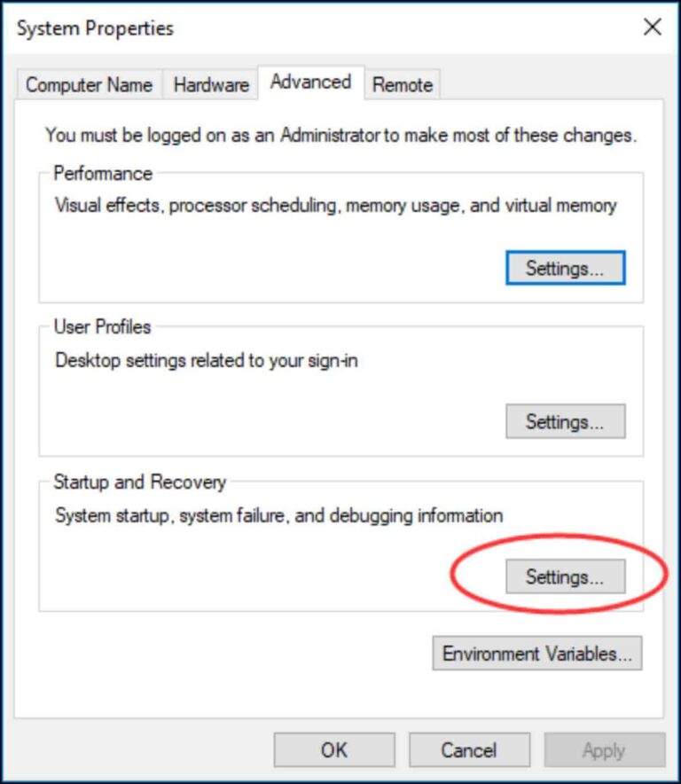The height and width of the screenshot is (784, 681).
Task: Open Startup and Recovery Settings
Action: 565,576
